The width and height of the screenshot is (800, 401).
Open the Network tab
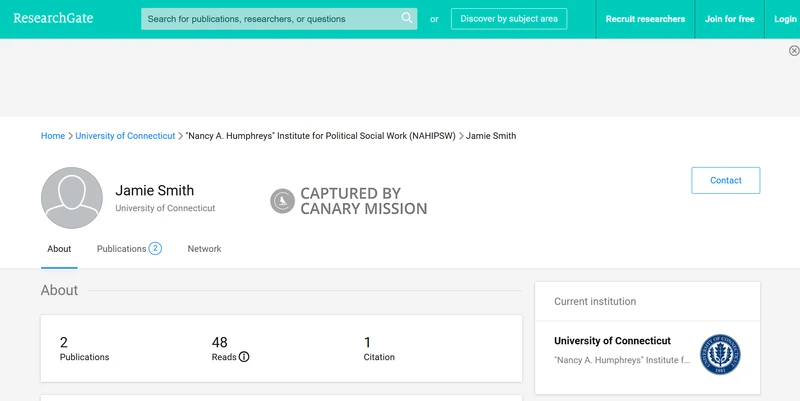204,249
